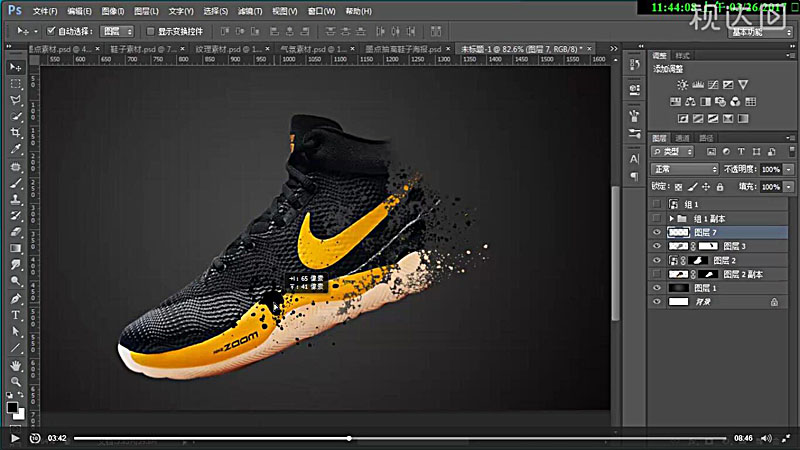The width and height of the screenshot is (800, 450).
Task: Select the Clone Stamp tool
Action: coord(16,199)
